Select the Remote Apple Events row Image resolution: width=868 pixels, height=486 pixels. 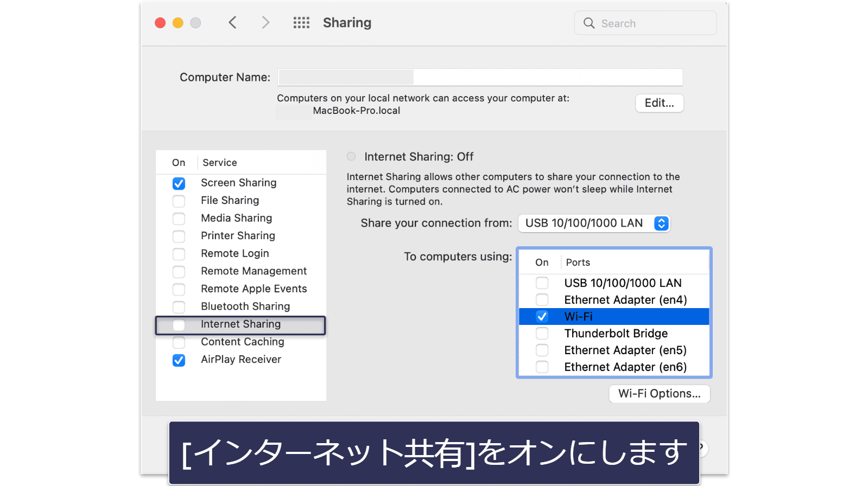pyautogui.click(x=241, y=289)
